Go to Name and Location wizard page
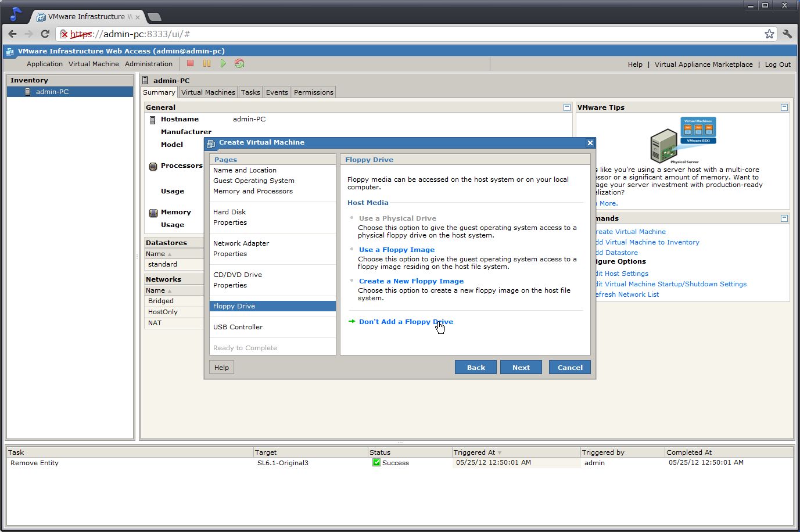The height and width of the screenshot is (532, 800). point(245,170)
